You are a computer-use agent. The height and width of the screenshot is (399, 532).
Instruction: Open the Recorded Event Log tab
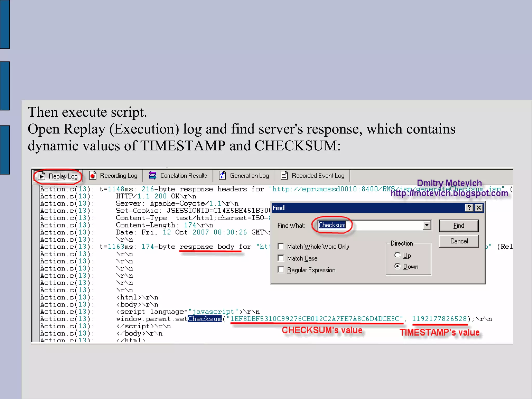point(312,176)
